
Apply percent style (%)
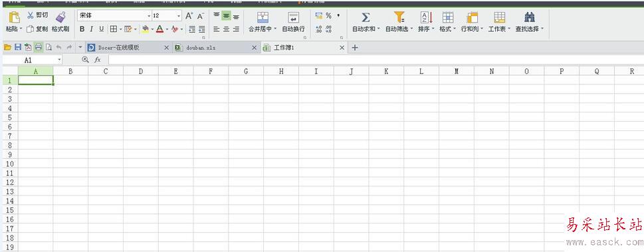[328, 15]
